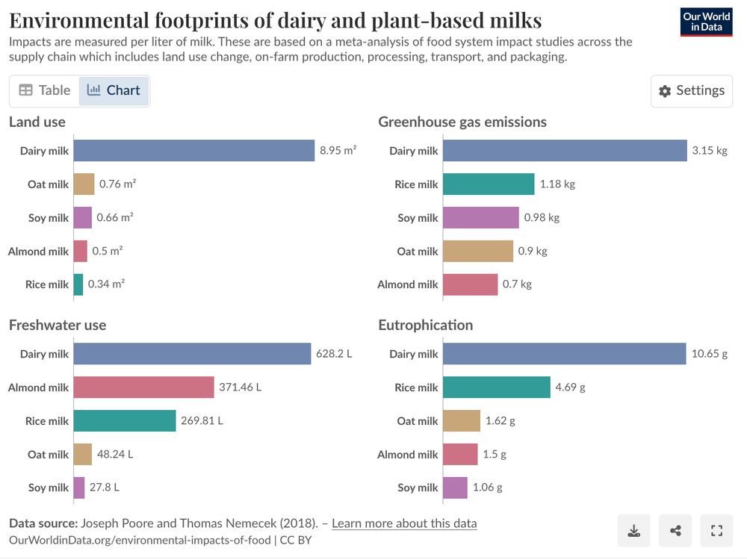Click the Our World in Data logo
Screen dimensions: 747x560
[x=706, y=20]
